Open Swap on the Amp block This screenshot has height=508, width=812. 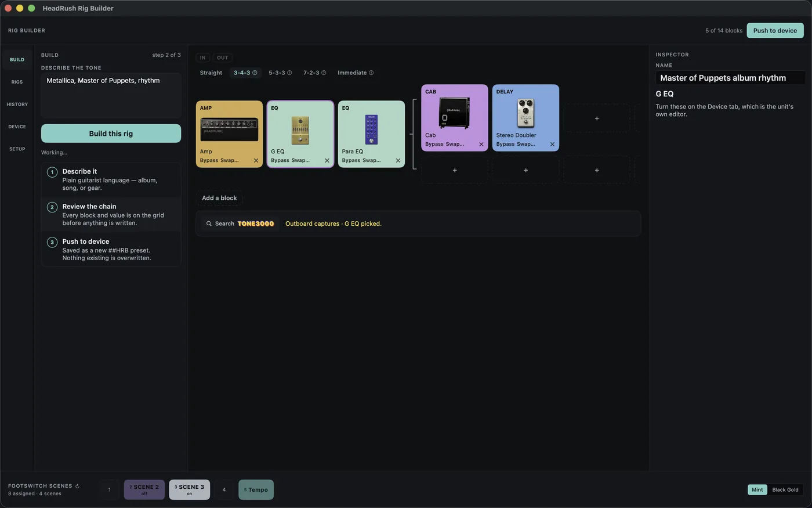click(x=230, y=161)
